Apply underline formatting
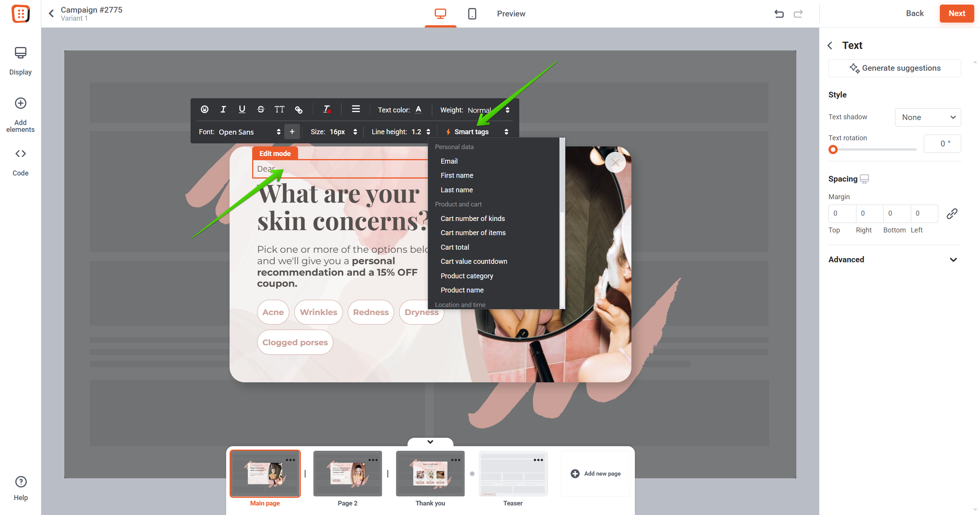The image size is (980, 515). coord(242,109)
